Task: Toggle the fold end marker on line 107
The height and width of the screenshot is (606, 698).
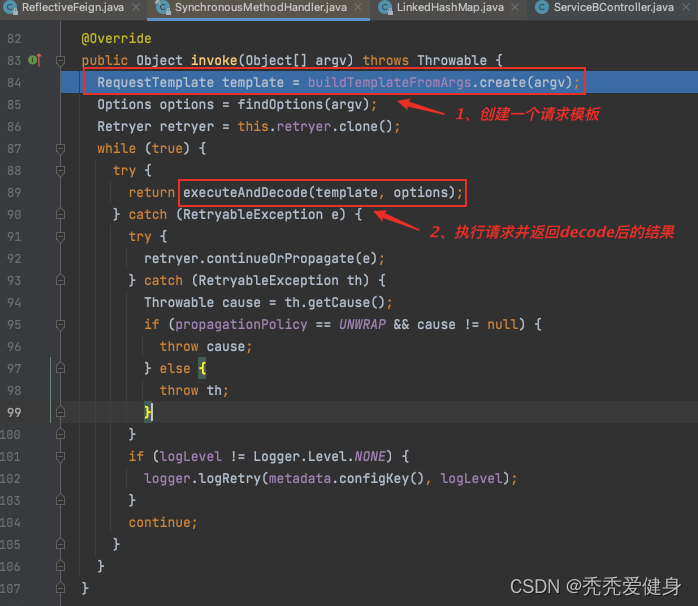Action: [x=61, y=589]
